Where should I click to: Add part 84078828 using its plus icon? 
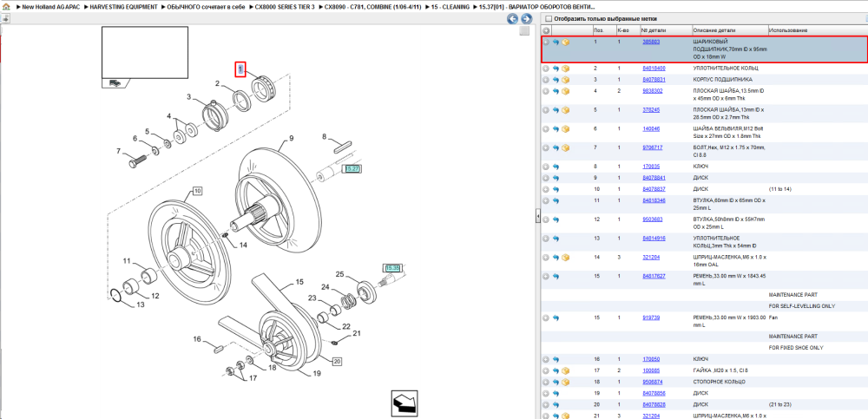pyautogui.click(x=546, y=404)
